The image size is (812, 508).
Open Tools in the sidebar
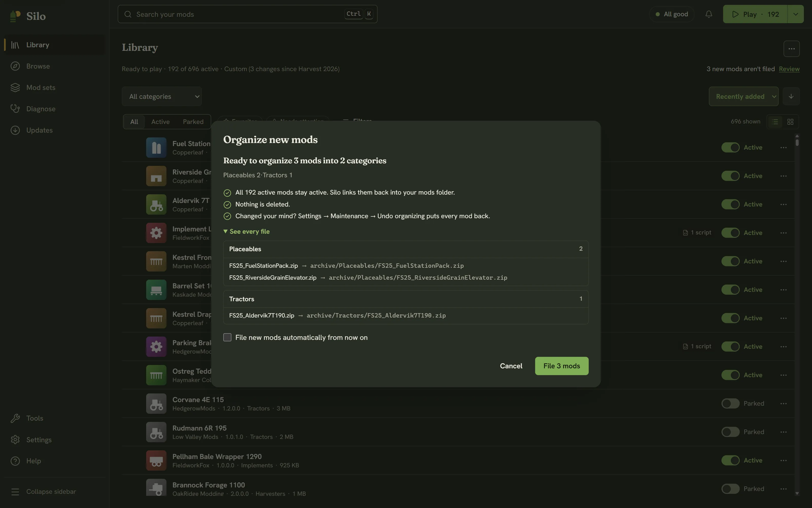(x=54, y=418)
